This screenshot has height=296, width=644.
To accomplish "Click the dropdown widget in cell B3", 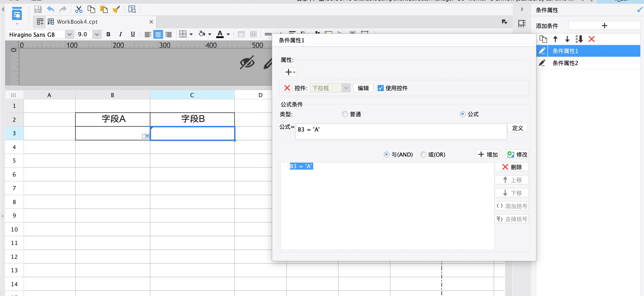I will point(145,136).
